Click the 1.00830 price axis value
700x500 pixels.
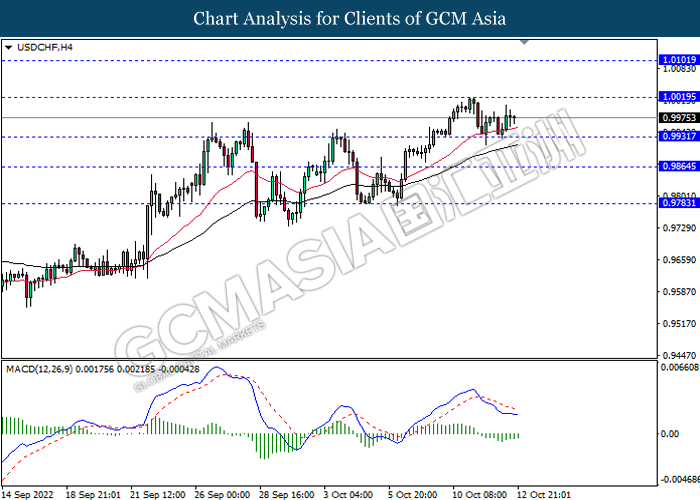click(679, 69)
